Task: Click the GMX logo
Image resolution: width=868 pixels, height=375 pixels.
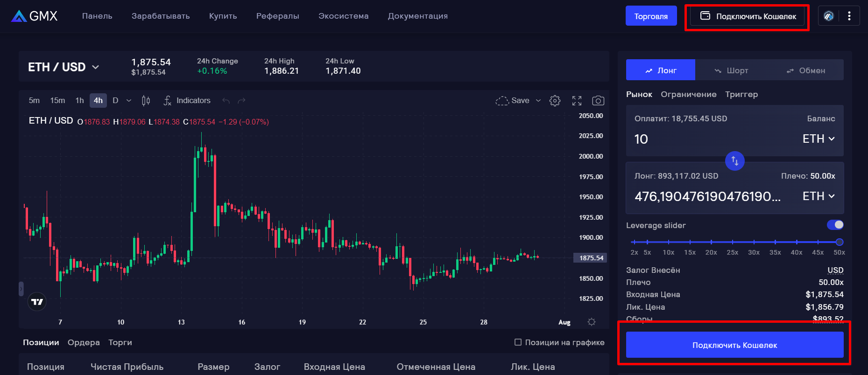Action: tap(34, 16)
